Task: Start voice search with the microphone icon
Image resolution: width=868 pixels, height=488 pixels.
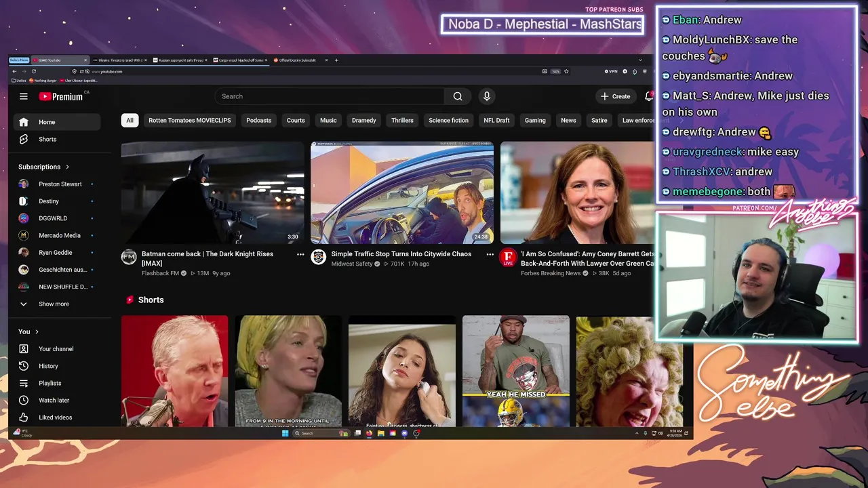Action: coord(486,96)
